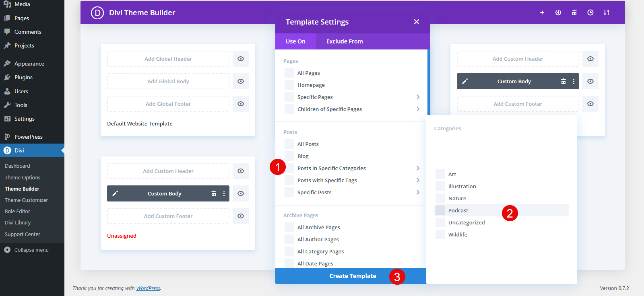The image size is (644, 296).
Task: Check the Illustration category checkbox
Action: coord(440,186)
